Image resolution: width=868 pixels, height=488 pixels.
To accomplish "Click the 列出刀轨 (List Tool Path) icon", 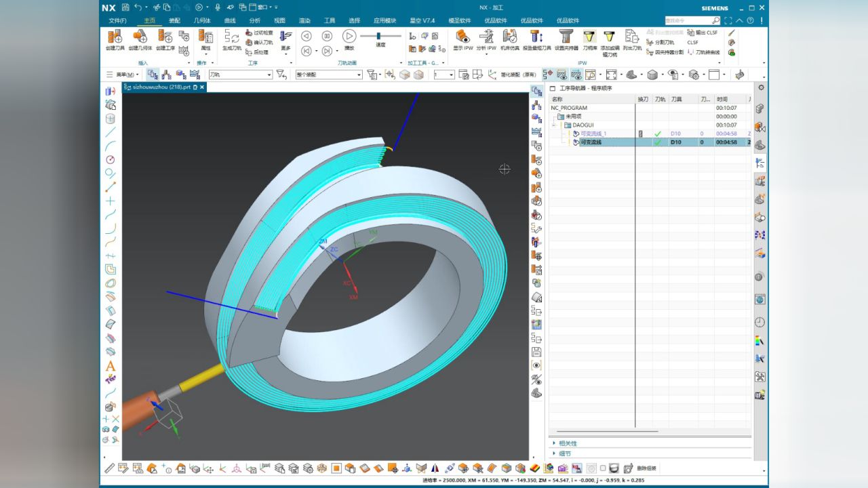I will 632,39.
